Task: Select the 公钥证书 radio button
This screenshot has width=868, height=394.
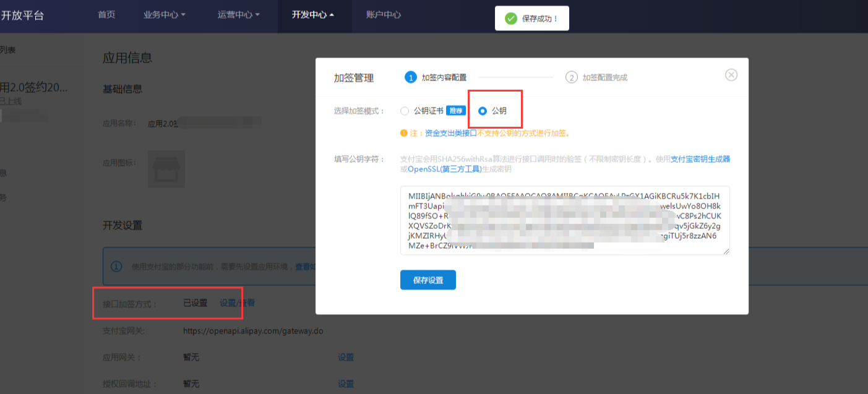Action: coord(405,111)
